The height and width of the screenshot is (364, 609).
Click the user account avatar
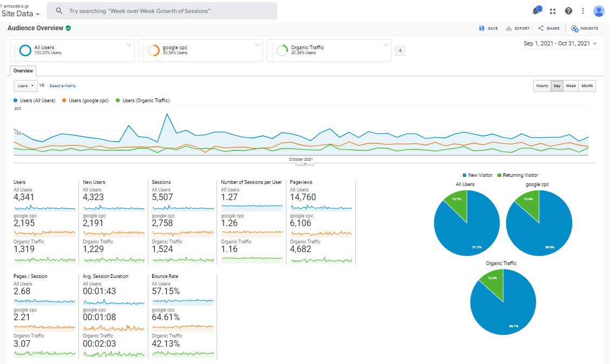click(598, 11)
